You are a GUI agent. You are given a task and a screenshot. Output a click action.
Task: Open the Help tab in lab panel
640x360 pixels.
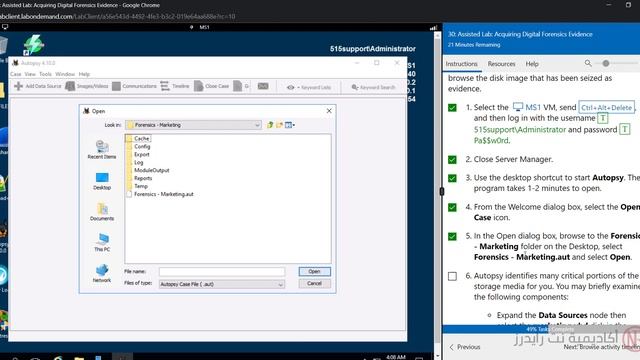532,64
